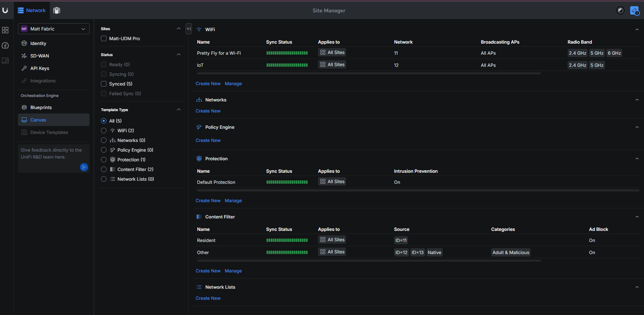Open the Protect app icon
Image resolution: width=644 pixels, height=315 pixels.
57,10
